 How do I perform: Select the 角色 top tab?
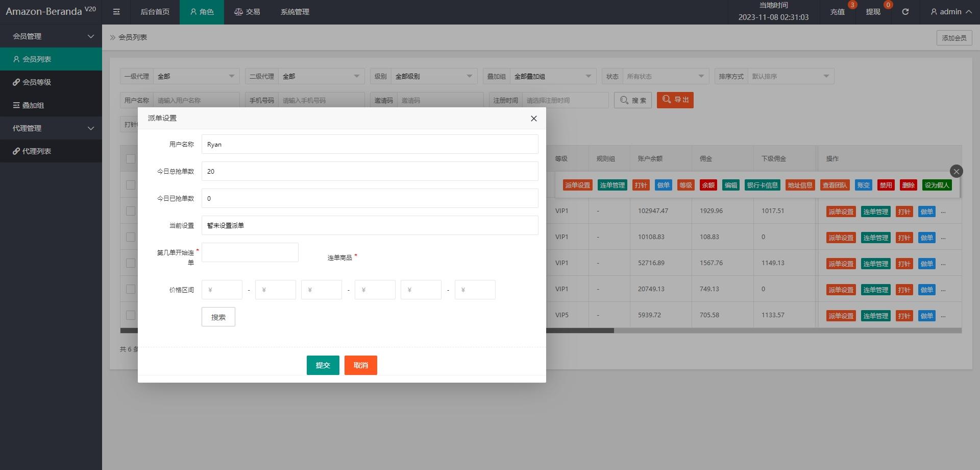click(202, 12)
